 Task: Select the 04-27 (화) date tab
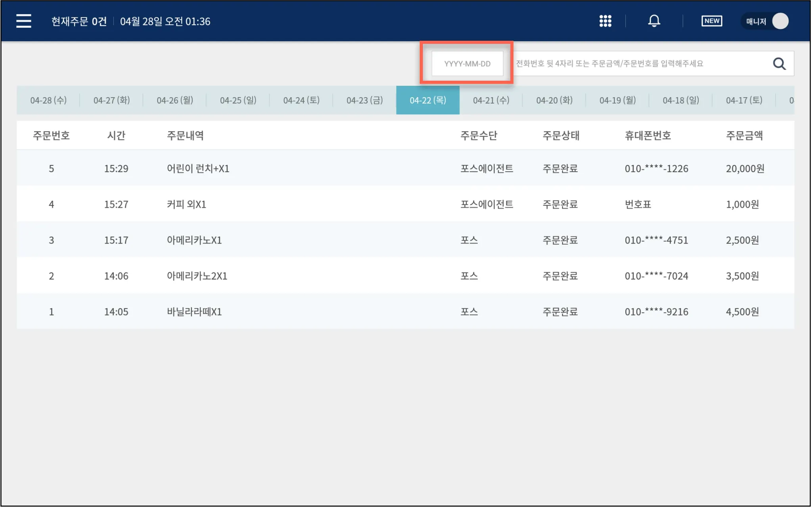[111, 100]
